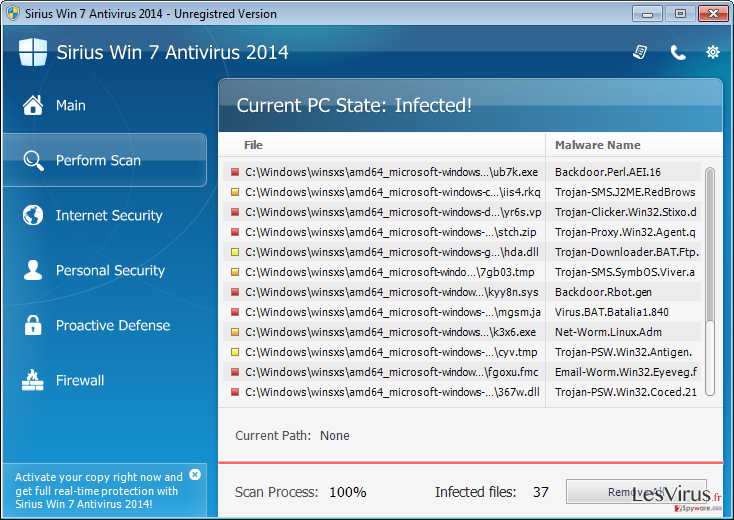Click Backdoor.Perl.AEI.16 malware name

pyautogui.click(x=608, y=172)
